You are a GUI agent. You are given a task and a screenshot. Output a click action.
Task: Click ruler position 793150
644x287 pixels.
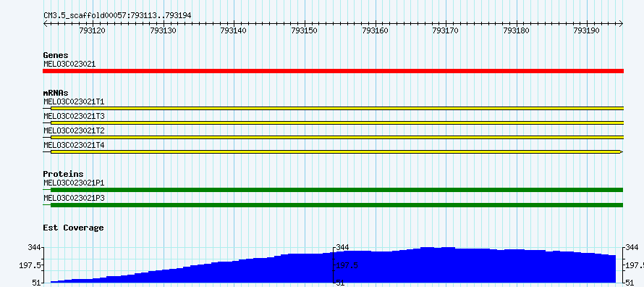click(x=304, y=30)
